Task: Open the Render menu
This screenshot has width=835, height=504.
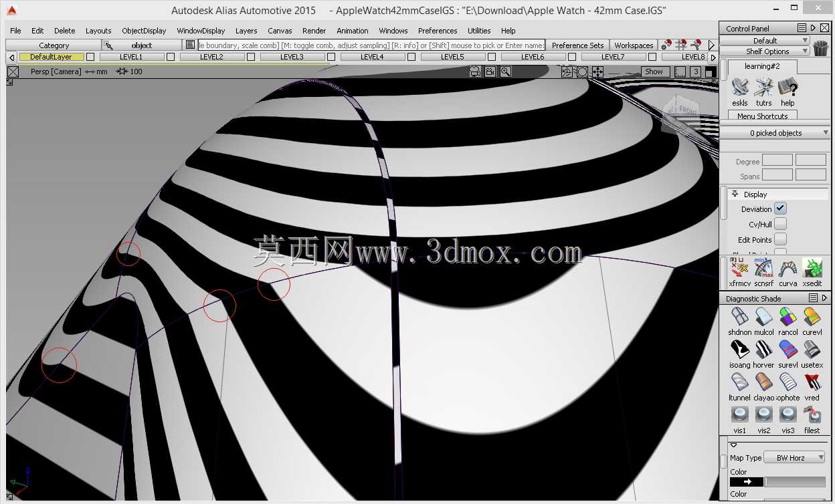Action: (314, 31)
